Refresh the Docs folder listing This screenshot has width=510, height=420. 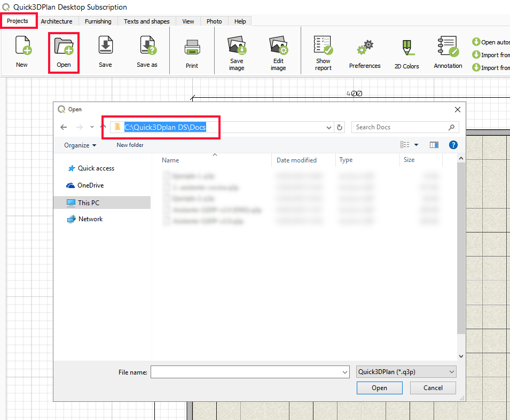(x=340, y=127)
